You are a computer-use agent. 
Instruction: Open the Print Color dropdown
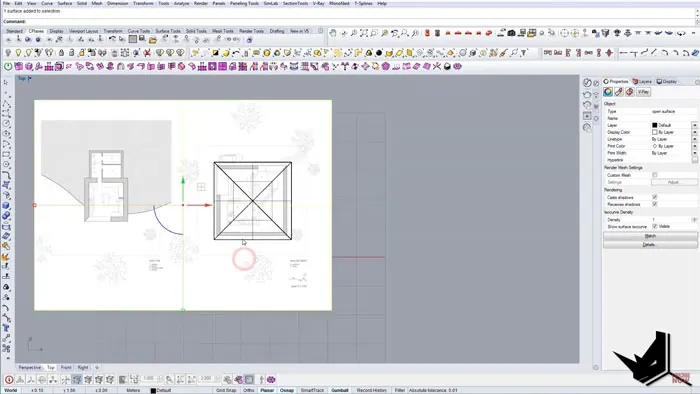(x=694, y=146)
